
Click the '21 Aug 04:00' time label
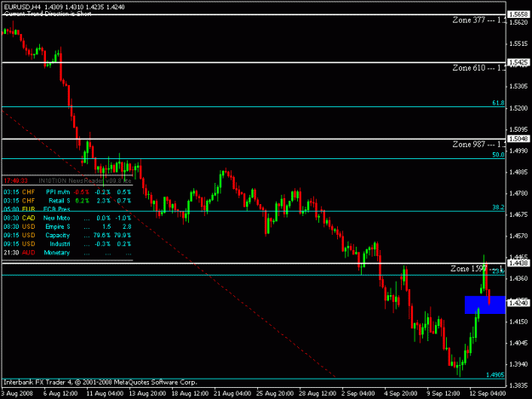tap(232, 394)
